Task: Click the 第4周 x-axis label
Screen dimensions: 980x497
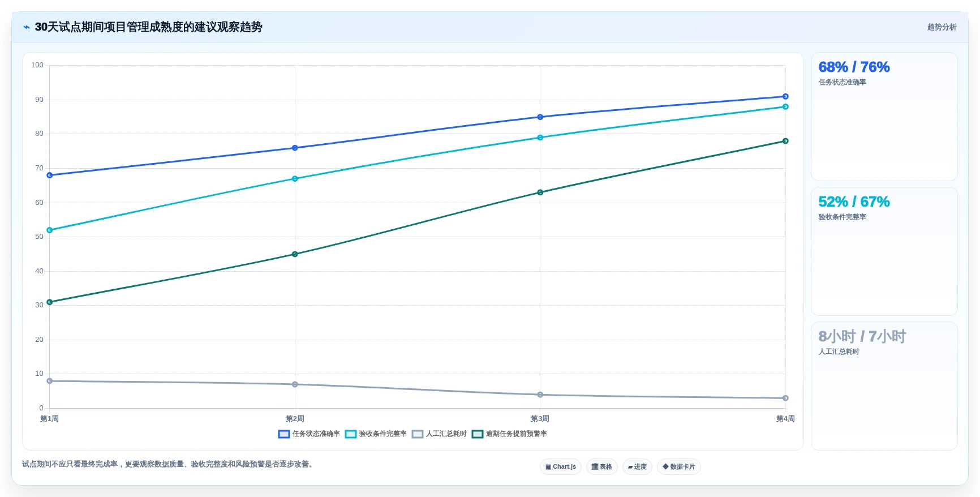Action: 785,419
